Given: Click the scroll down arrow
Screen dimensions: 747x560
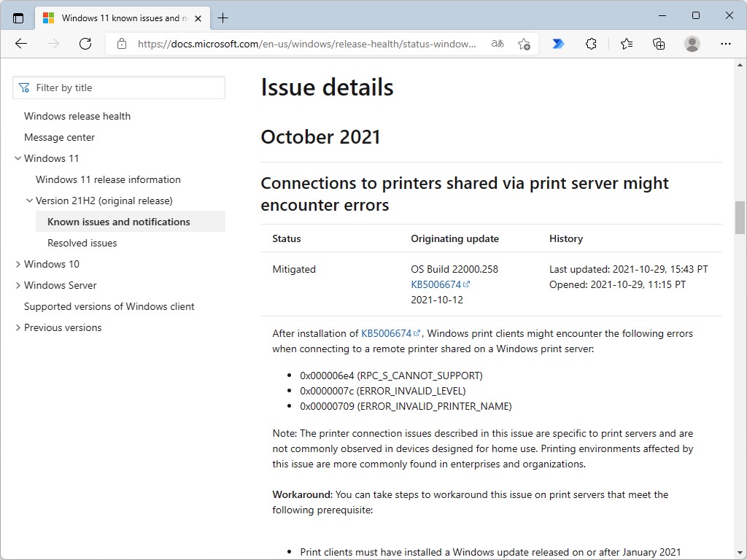Looking at the screenshot, I should (740, 554).
